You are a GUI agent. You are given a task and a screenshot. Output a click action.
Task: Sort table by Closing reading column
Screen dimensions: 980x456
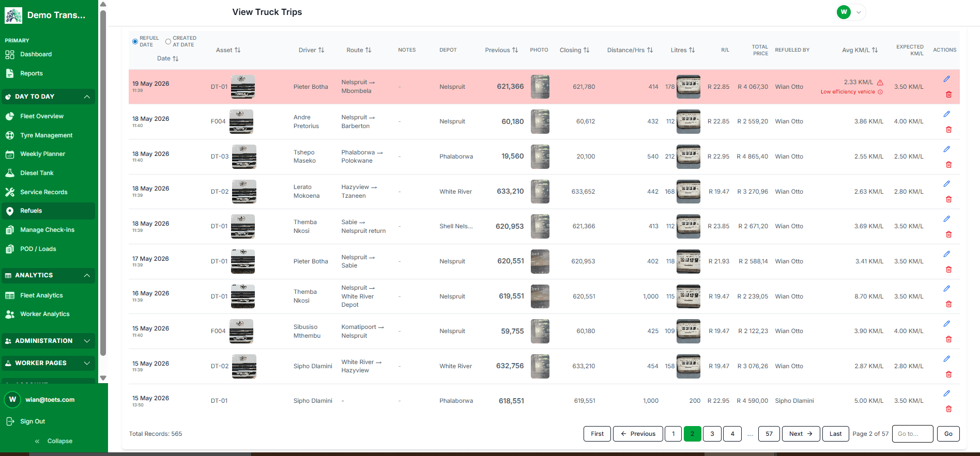click(575, 50)
